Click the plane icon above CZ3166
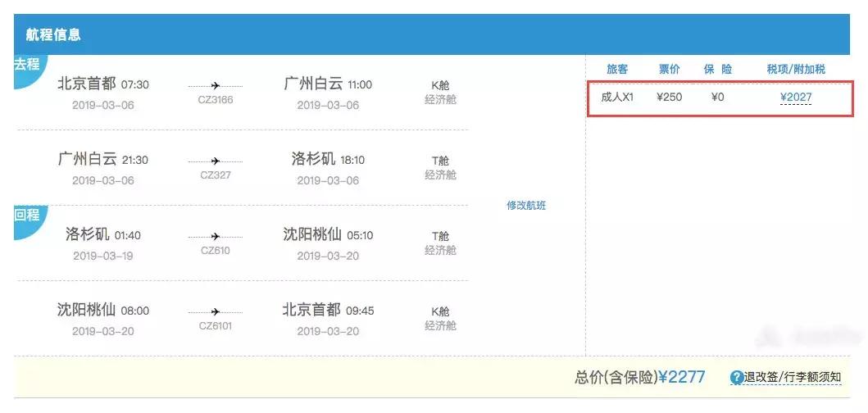The image size is (868, 413). 216,85
